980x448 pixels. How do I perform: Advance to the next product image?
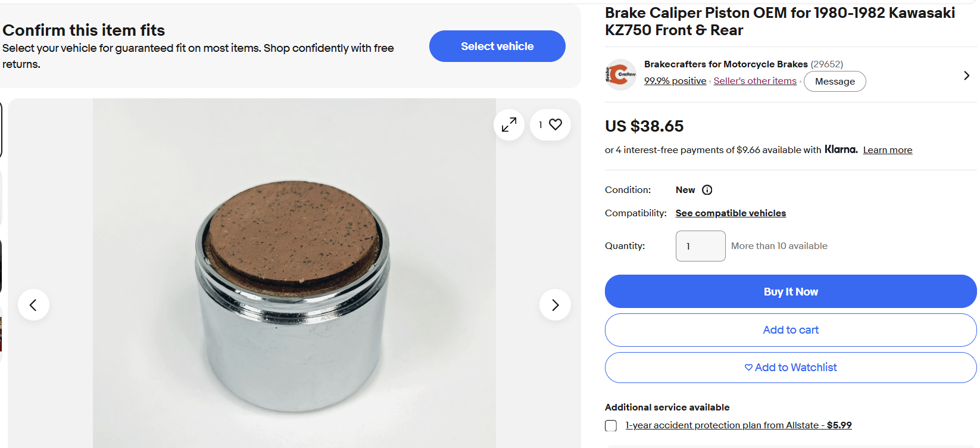click(x=555, y=305)
